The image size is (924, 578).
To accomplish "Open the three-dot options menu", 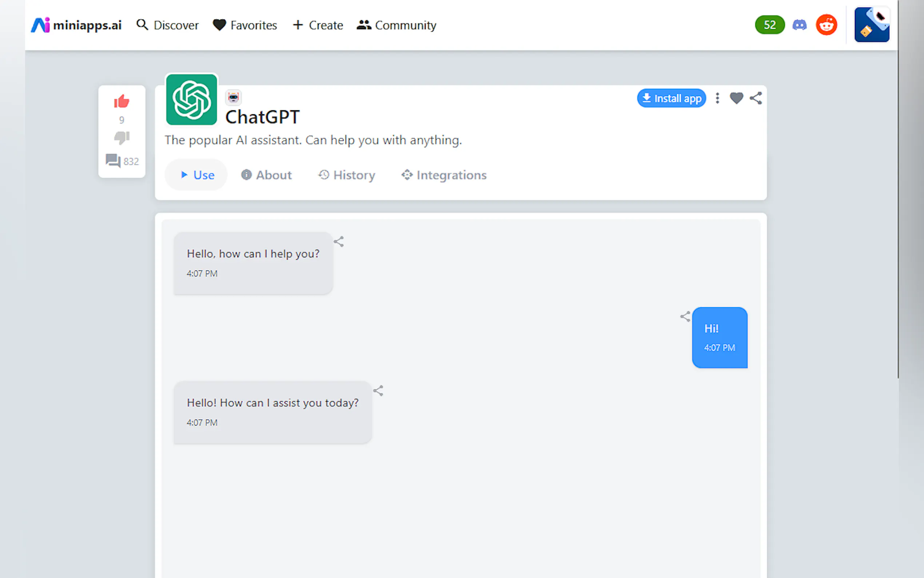I will (717, 98).
